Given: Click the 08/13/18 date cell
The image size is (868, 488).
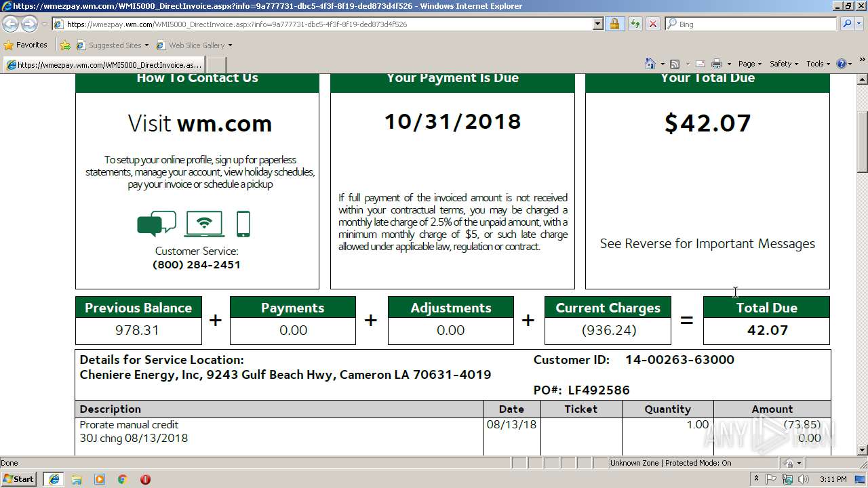Looking at the screenshot, I should pyautogui.click(x=511, y=425).
